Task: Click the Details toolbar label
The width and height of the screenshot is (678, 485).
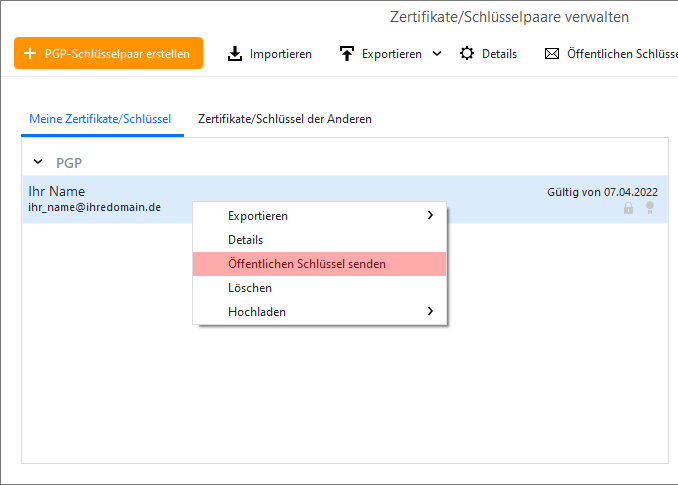Action: click(499, 54)
